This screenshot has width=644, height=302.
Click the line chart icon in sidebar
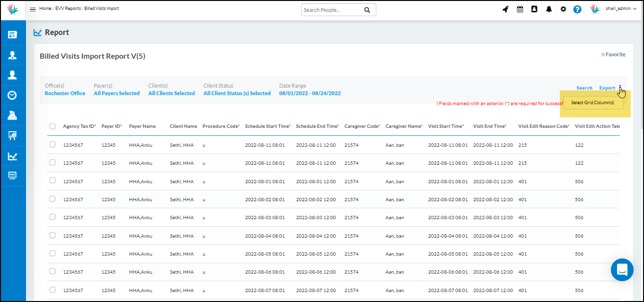[13, 156]
